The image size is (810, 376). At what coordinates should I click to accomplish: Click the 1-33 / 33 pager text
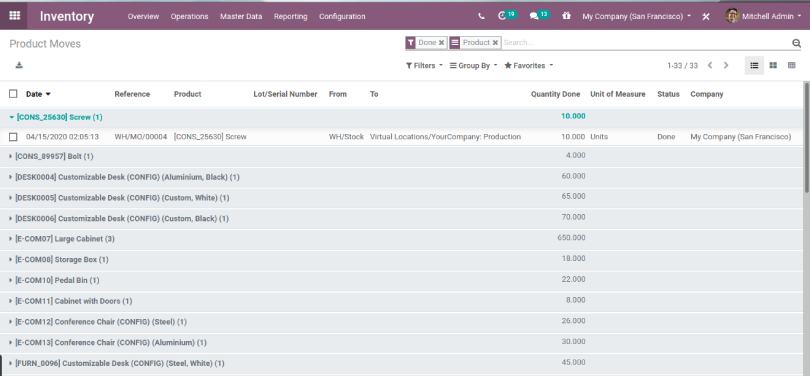pyautogui.click(x=682, y=66)
